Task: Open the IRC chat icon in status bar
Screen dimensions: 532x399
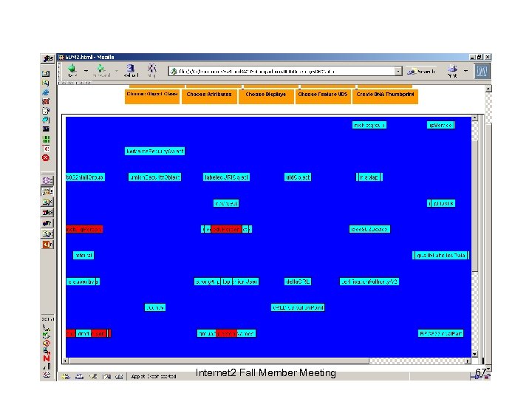Action: coord(119,377)
